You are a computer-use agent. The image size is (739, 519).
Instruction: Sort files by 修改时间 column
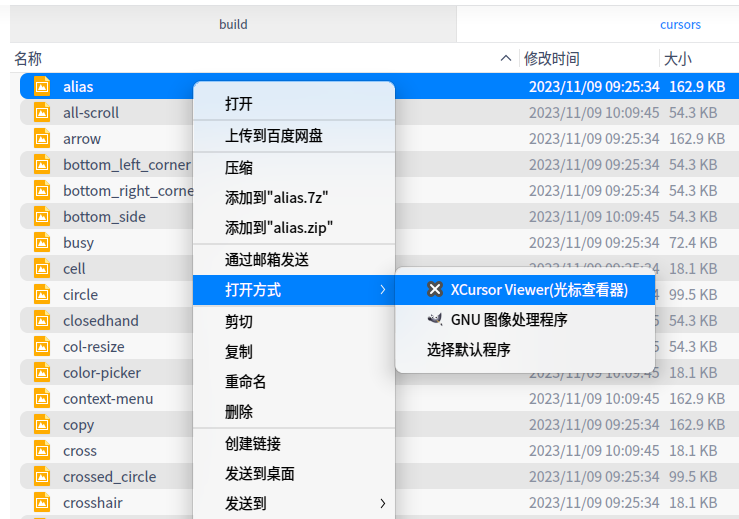(x=552, y=59)
